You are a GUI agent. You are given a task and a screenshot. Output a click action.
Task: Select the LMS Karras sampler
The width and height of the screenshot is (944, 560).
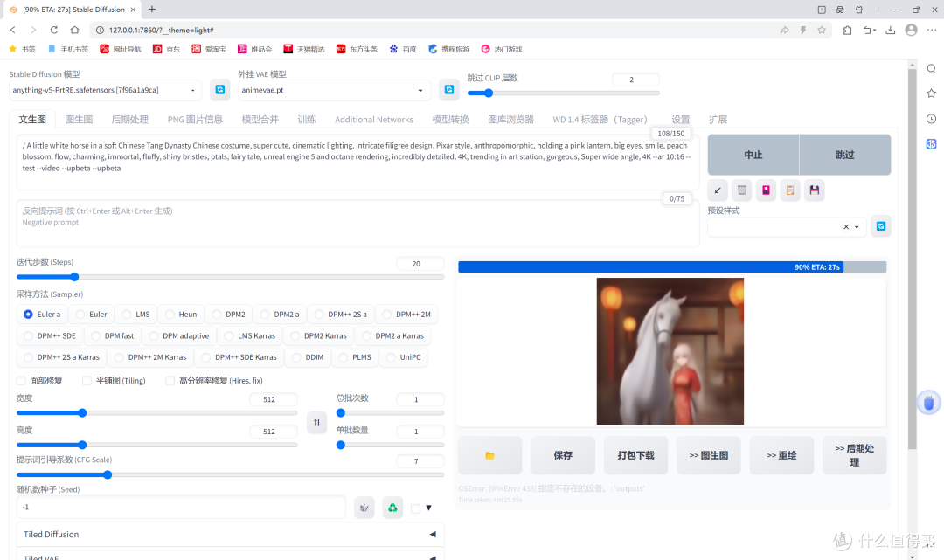249,335
